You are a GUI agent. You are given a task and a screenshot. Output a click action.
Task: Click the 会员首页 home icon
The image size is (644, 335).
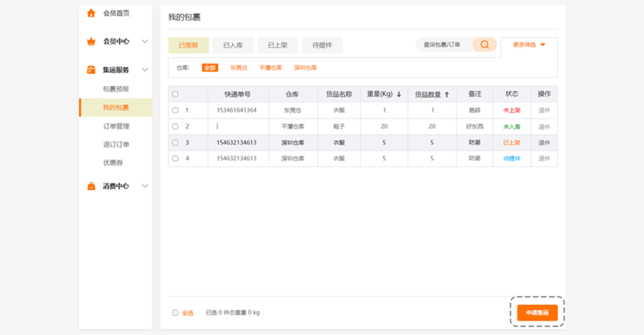[91, 13]
